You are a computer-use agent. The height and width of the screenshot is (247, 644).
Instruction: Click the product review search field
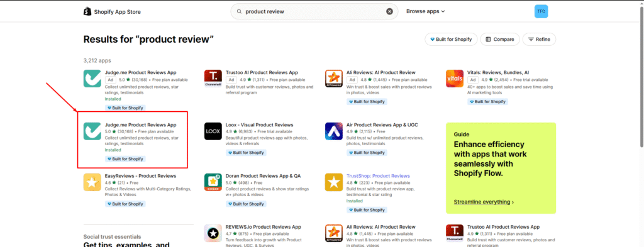point(314,11)
